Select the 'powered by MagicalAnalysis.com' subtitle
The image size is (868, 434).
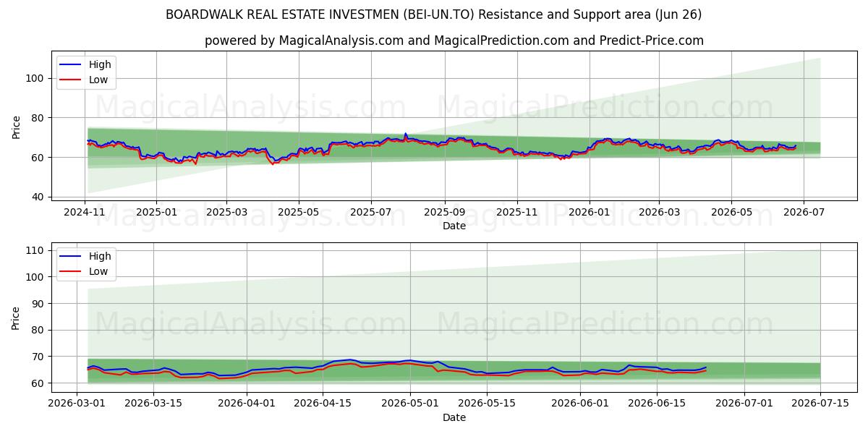(454, 41)
